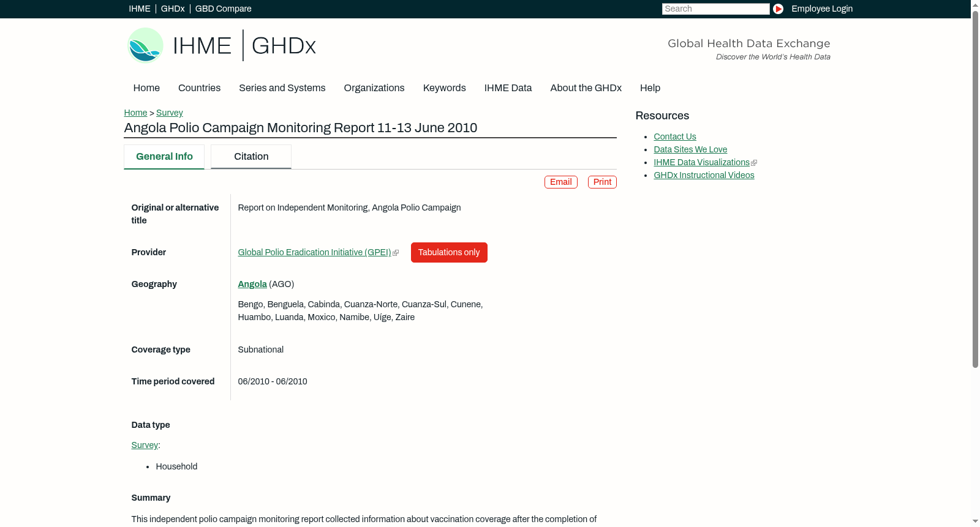980x527 pixels.
Task: Click the GHDx logo text in header
Action: (x=284, y=46)
